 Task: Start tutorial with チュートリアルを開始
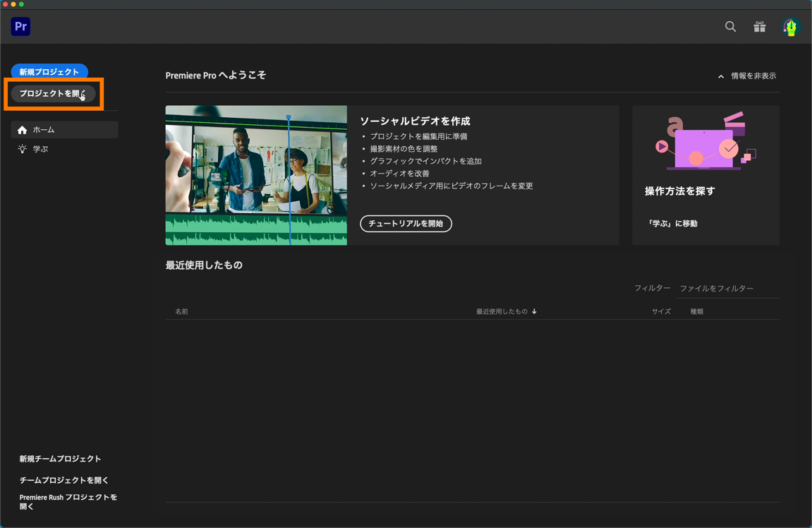pos(406,224)
